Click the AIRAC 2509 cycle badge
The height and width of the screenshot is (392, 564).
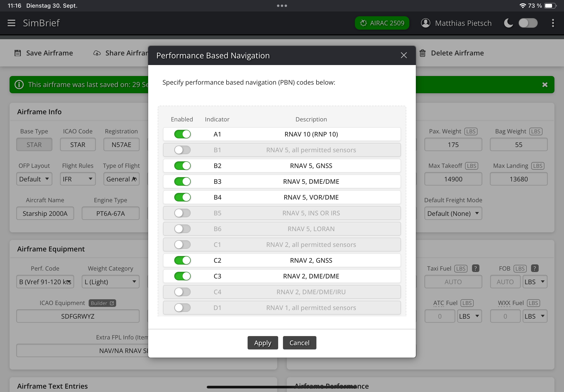(x=382, y=23)
